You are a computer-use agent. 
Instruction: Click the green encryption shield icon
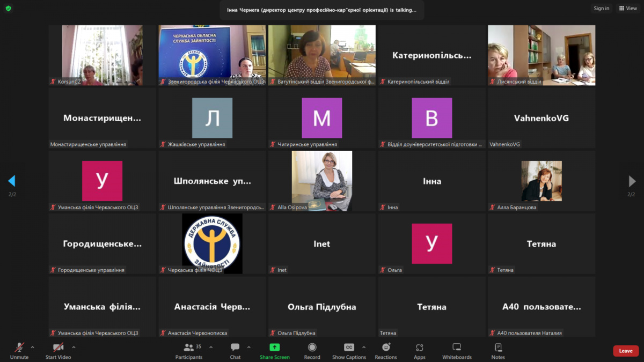[x=8, y=9]
